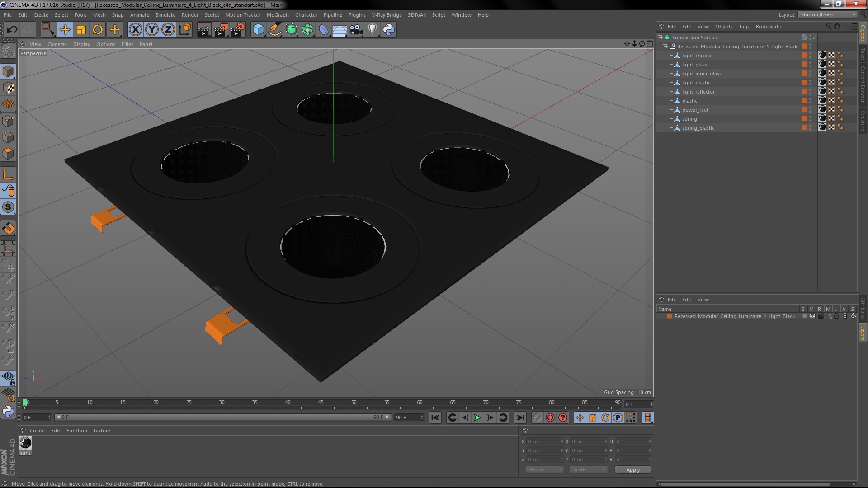The height and width of the screenshot is (488, 868).
Task: Add a Floor environment object
Action: pyautogui.click(x=340, y=30)
